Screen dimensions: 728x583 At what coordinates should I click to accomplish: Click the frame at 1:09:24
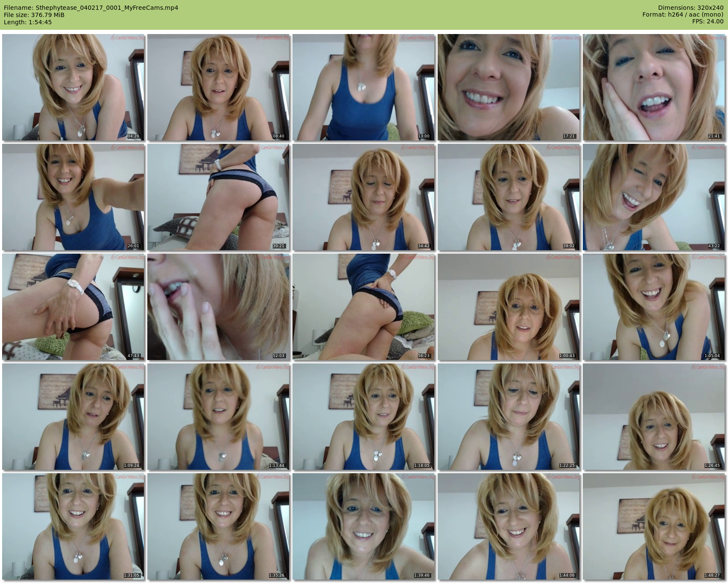click(73, 417)
